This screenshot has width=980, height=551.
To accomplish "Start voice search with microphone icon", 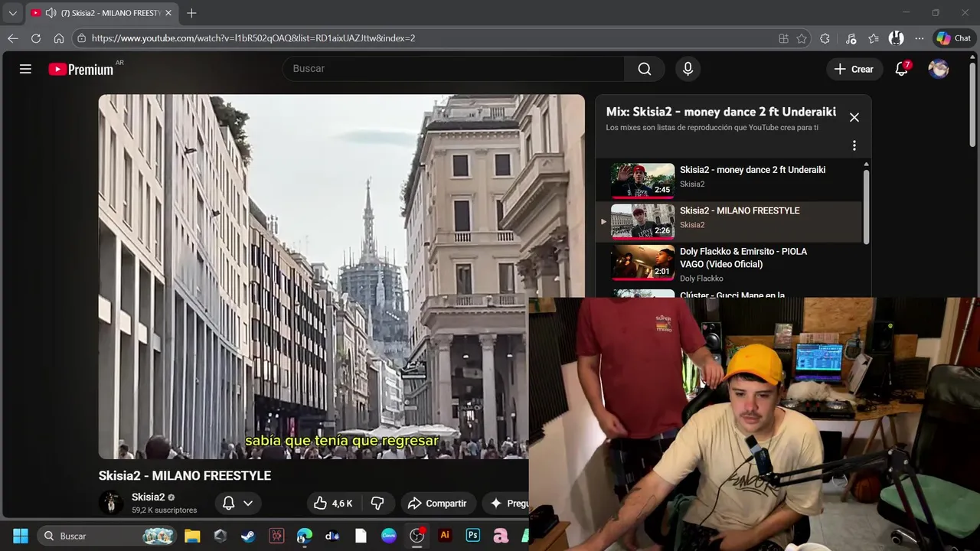I will (x=688, y=69).
